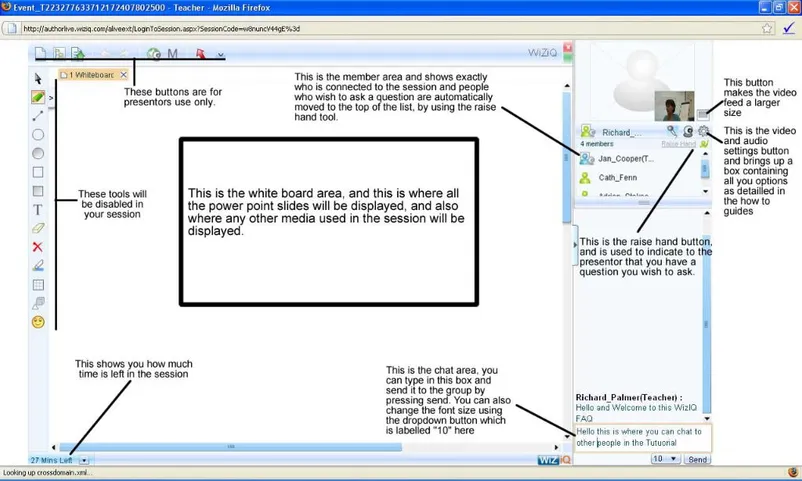Pick the line drawing tool
Screen dimensions: 802x481
coord(38,116)
